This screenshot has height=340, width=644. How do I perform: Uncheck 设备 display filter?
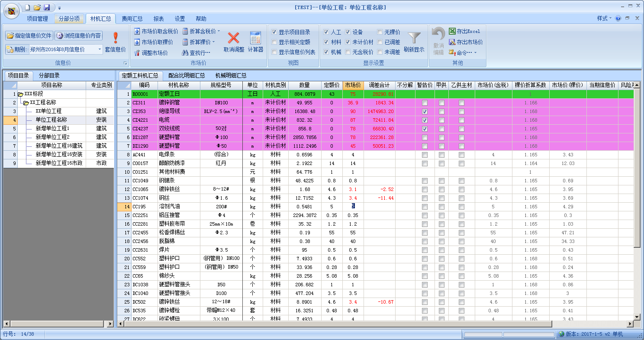pyautogui.click(x=348, y=32)
